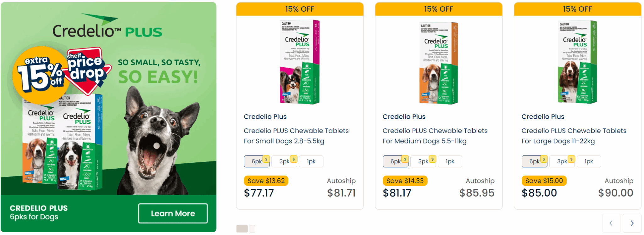This screenshot has height=235, width=644.
Task: Select 6pk for Small Dogs tablets
Action: click(257, 161)
